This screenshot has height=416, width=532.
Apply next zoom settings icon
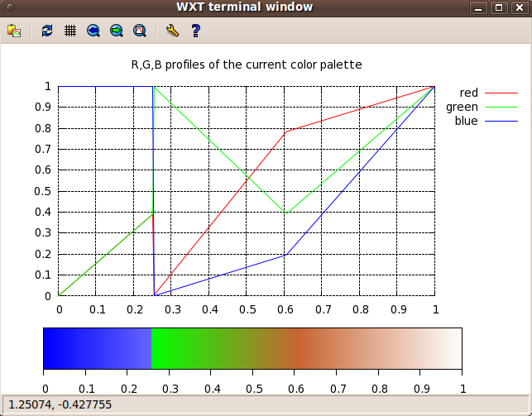(x=117, y=31)
